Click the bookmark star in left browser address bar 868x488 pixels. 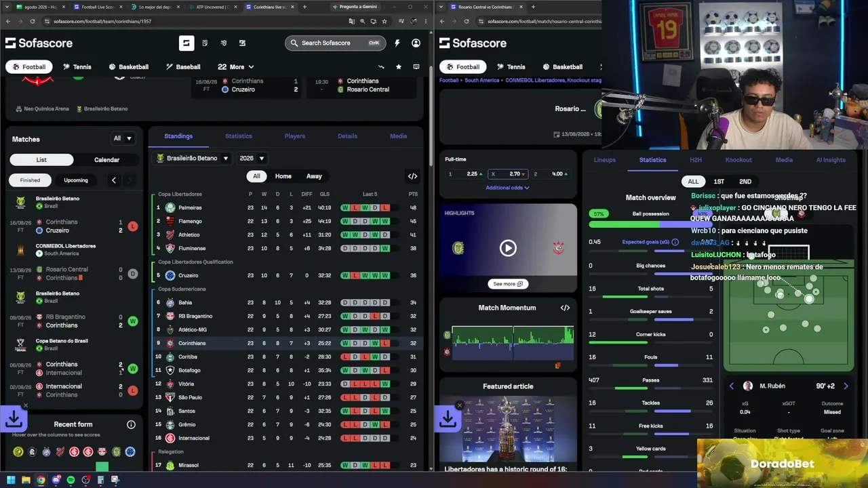pos(384,21)
